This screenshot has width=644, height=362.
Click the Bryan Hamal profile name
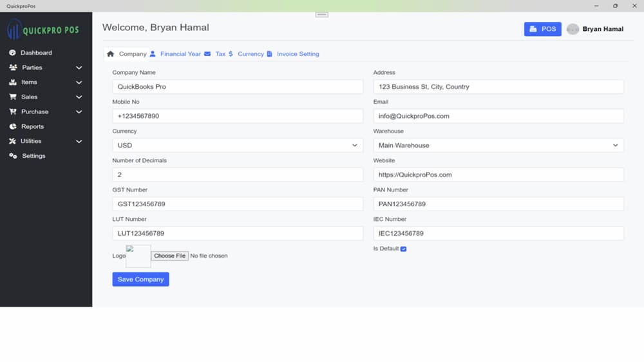(603, 29)
